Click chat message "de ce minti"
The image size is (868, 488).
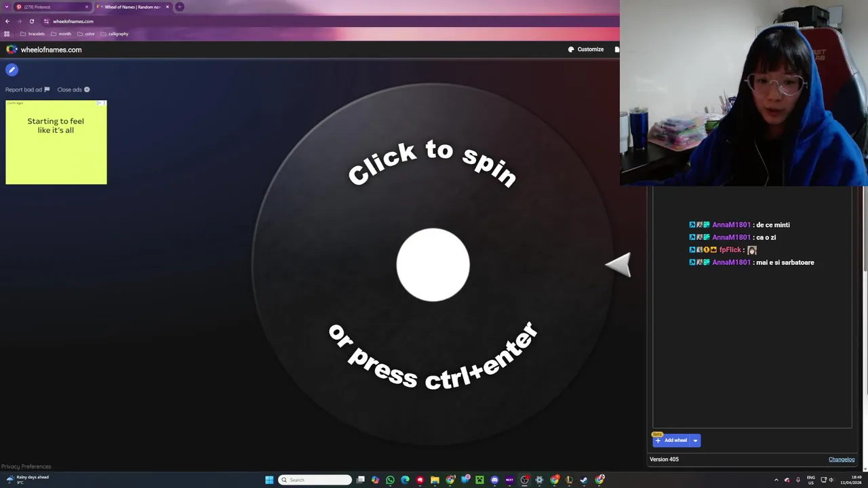(x=773, y=225)
